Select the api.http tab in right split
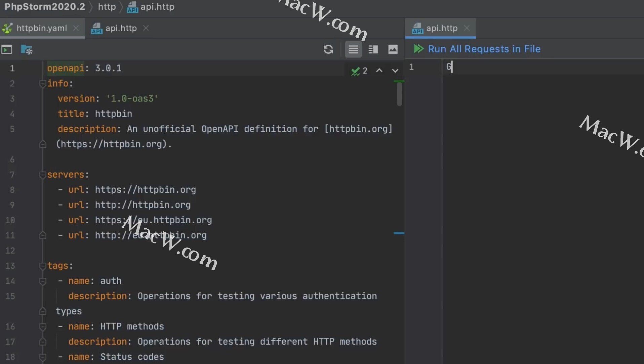The image size is (644, 364). [441, 28]
